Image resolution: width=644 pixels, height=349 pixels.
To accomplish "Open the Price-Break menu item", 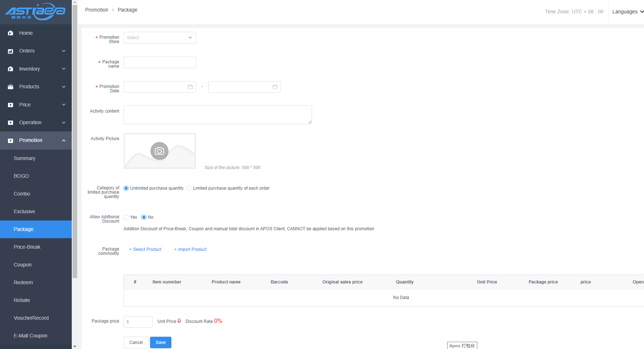I will (27, 247).
